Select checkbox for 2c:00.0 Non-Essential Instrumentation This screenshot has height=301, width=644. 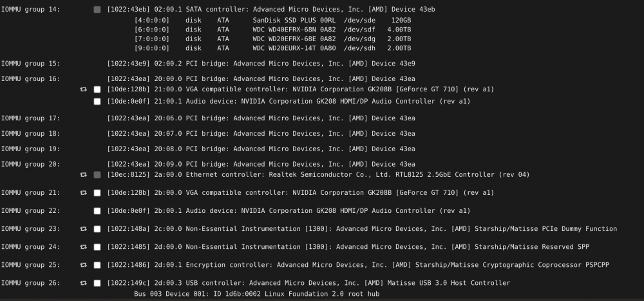point(97,229)
